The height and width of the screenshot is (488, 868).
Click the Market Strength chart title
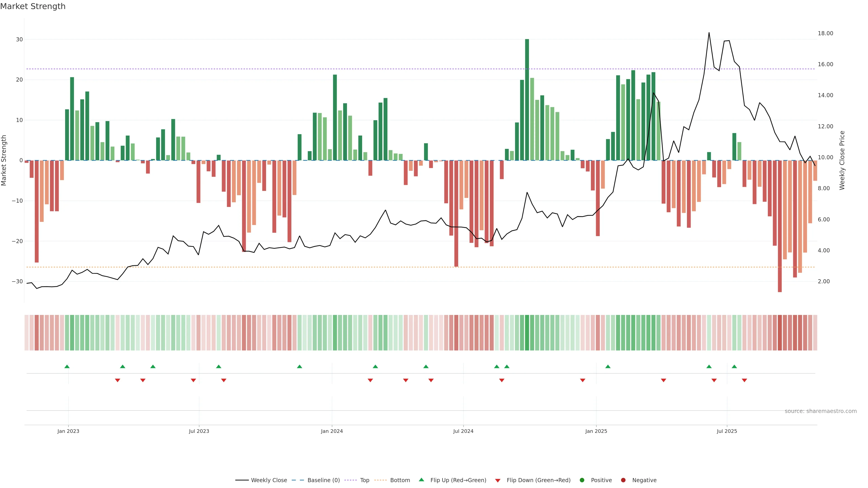[33, 6]
